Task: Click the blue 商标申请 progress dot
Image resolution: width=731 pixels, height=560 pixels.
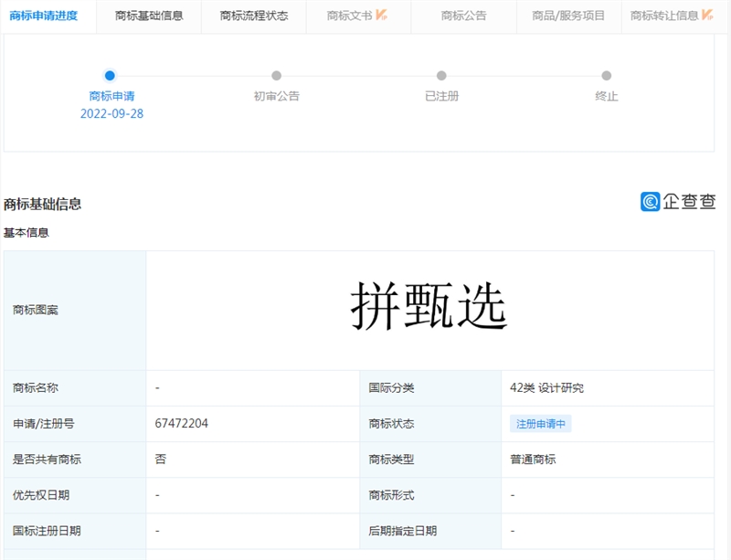Action: tap(110, 76)
